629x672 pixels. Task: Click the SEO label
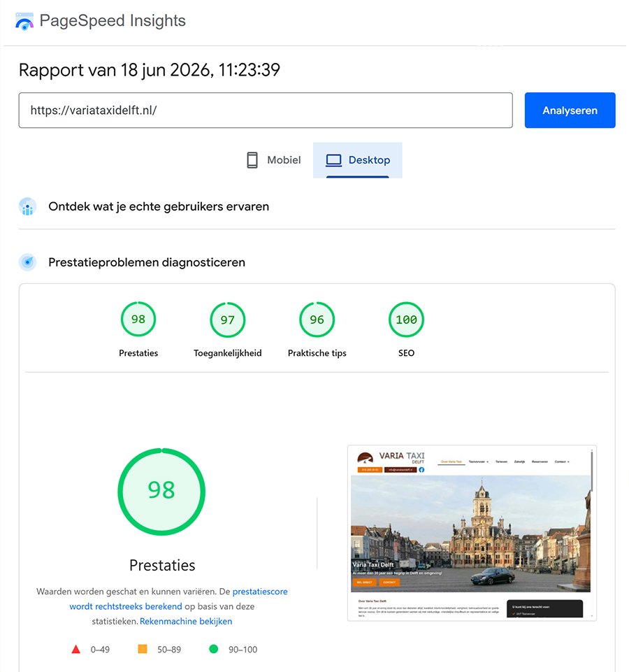pyautogui.click(x=406, y=353)
